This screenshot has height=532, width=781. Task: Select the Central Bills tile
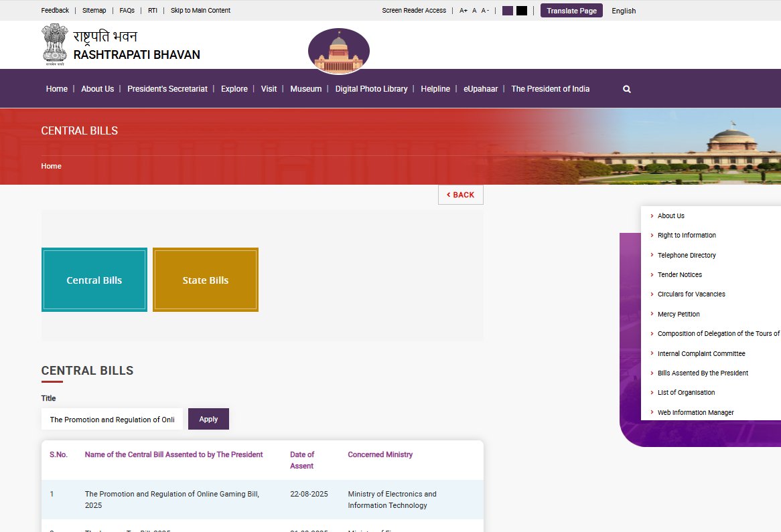click(x=94, y=280)
